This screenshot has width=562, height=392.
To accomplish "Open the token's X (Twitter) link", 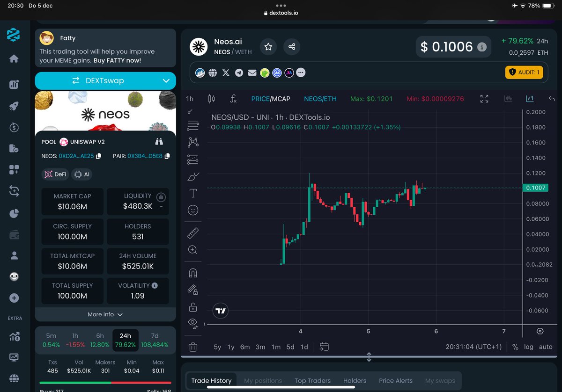I will click(x=226, y=73).
